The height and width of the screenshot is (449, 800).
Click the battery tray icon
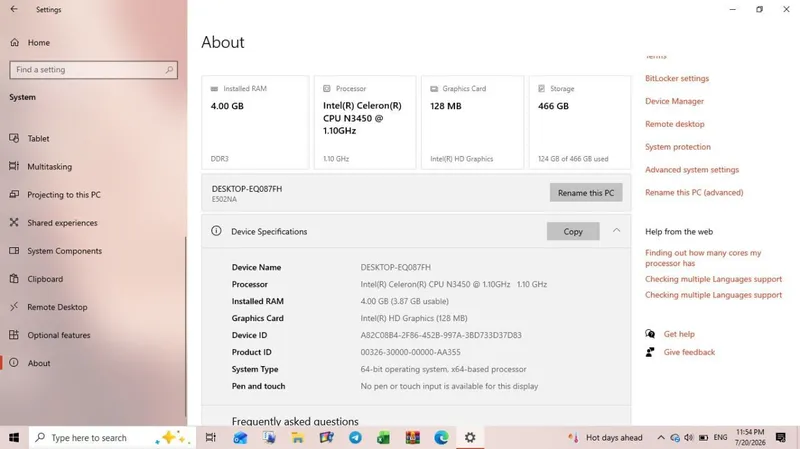coord(704,437)
